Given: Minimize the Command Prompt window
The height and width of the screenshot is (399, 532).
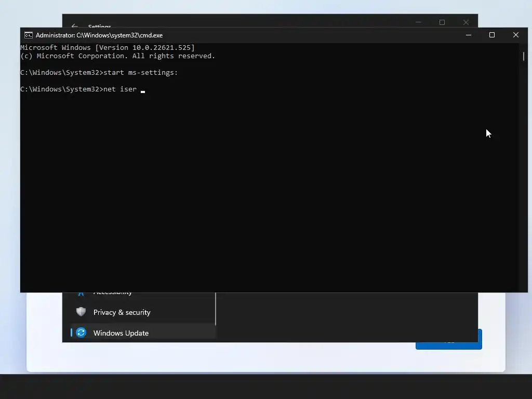Looking at the screenshot, I should (469, 35).
